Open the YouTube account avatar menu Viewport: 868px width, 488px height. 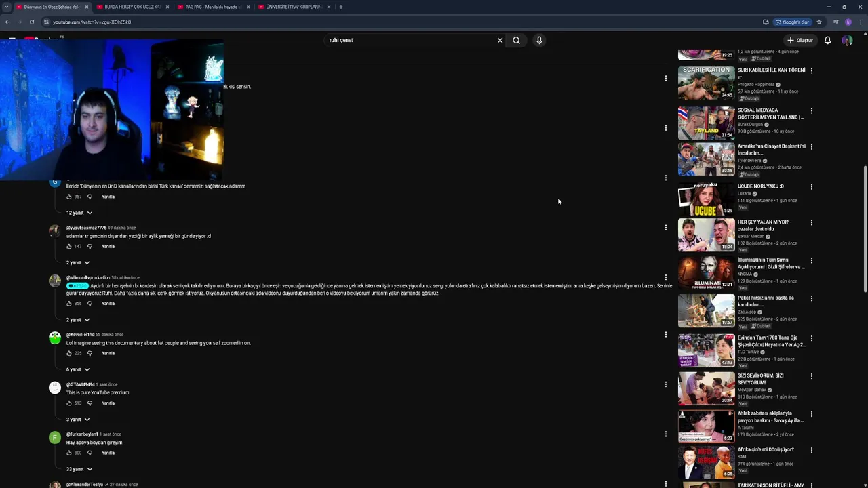tap(847, 40)
